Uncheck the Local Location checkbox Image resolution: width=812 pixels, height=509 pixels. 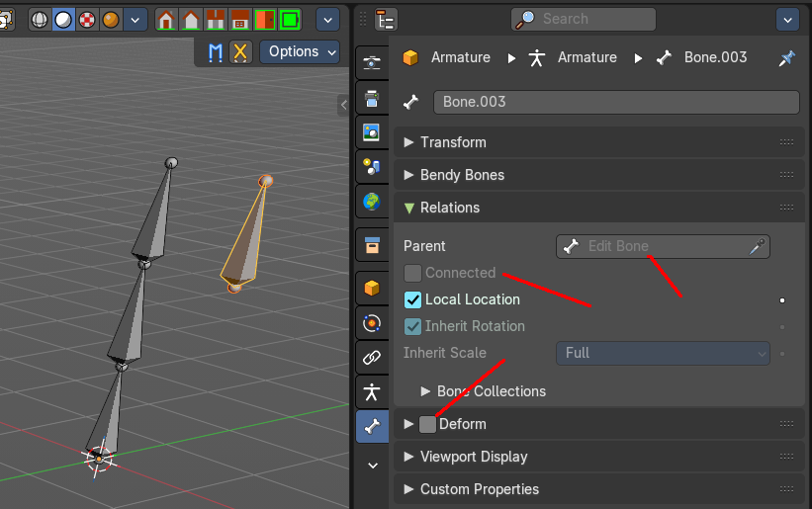[412, 300]
